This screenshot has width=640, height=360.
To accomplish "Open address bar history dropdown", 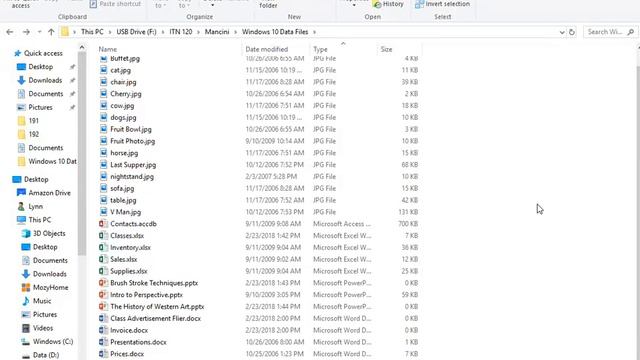I will [x=562, y=32].
